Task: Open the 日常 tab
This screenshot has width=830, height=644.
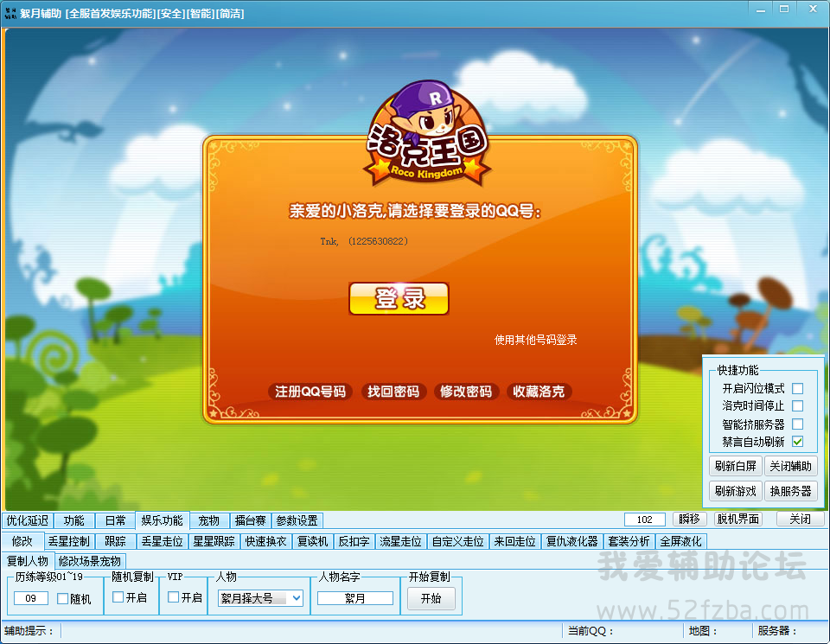Action: pyautogui.click(x=115, y=520)
